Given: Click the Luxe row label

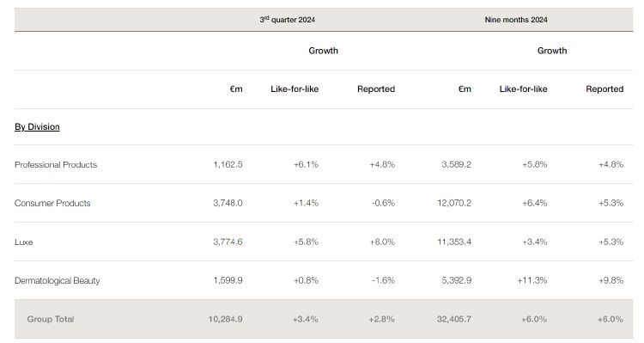Looking at the screenshot, I should [x=23, y=242].
